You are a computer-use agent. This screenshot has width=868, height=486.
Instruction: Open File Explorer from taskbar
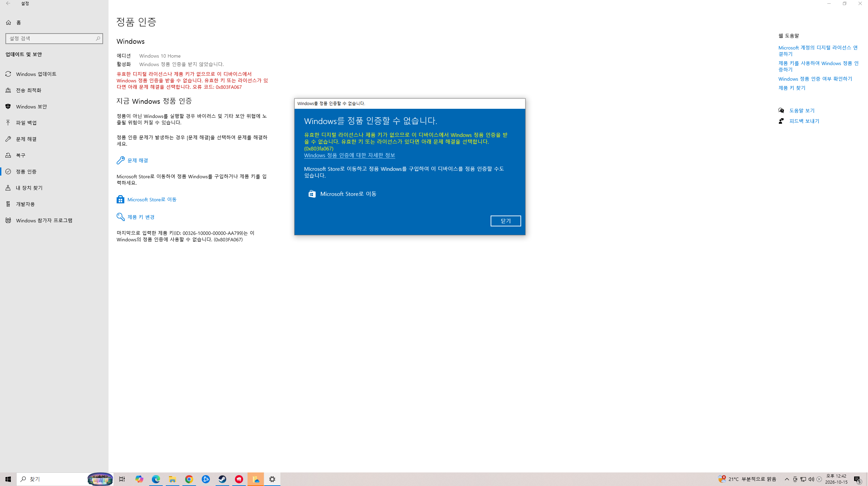(x=172, y=479)
